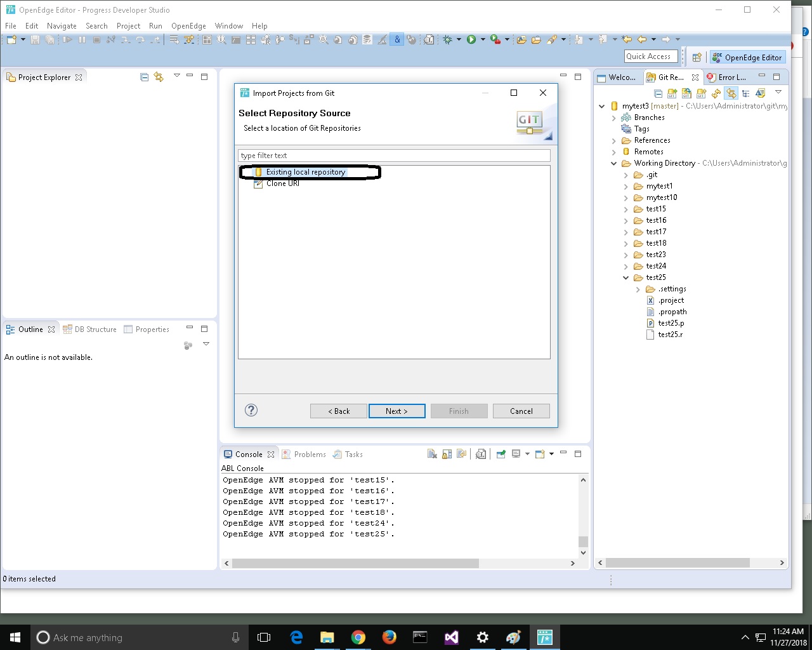The width and height of the screenshot is (812, 650).
Task: Click Open Perspective icon beside Quick Access
Action: coord(697,57)
